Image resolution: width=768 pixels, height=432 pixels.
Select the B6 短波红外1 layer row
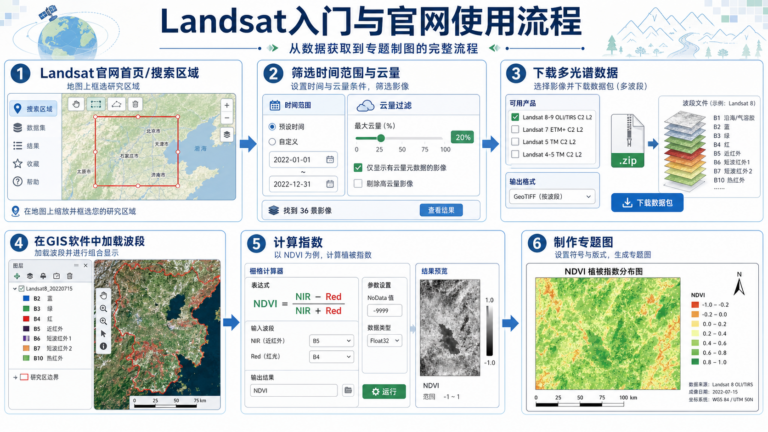(x=48, y=338)
